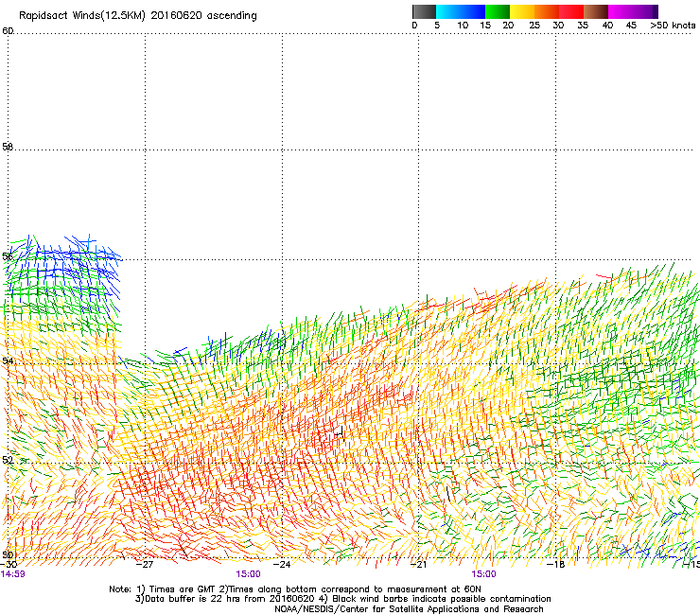Screen dimensions: 700x615
Task: Click the "NOAA/NESDIS/Center for Satellite Applications" credit
Action: [x=377, y=609]
